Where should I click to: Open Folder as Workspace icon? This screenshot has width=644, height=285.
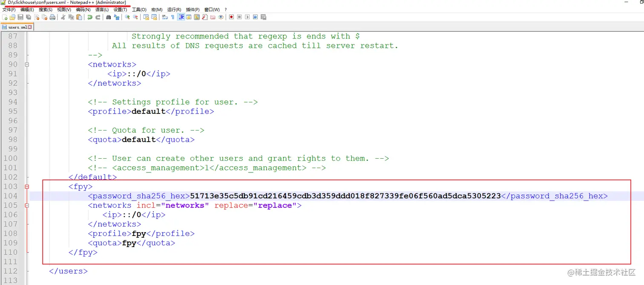[213, 17]
